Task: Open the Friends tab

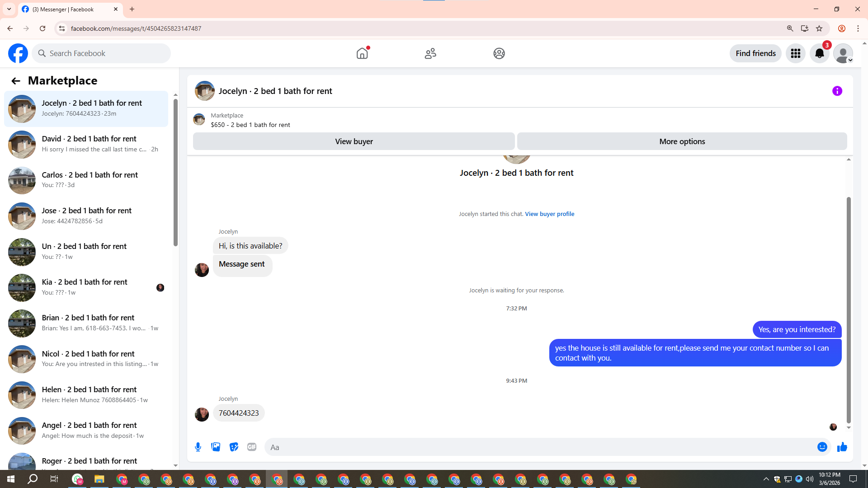Action: tap(430, 53)
